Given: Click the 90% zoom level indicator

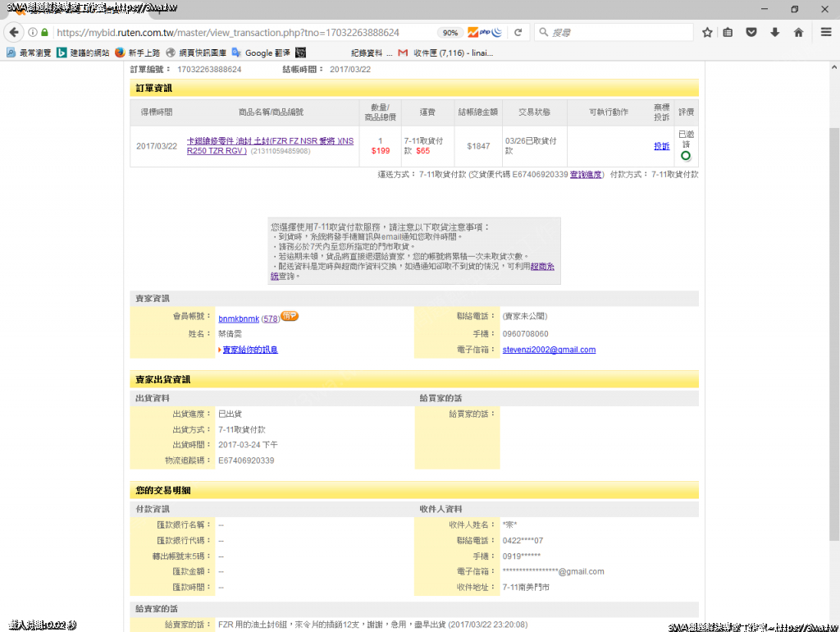Looking at the screenshot, I should coord(450,33).
